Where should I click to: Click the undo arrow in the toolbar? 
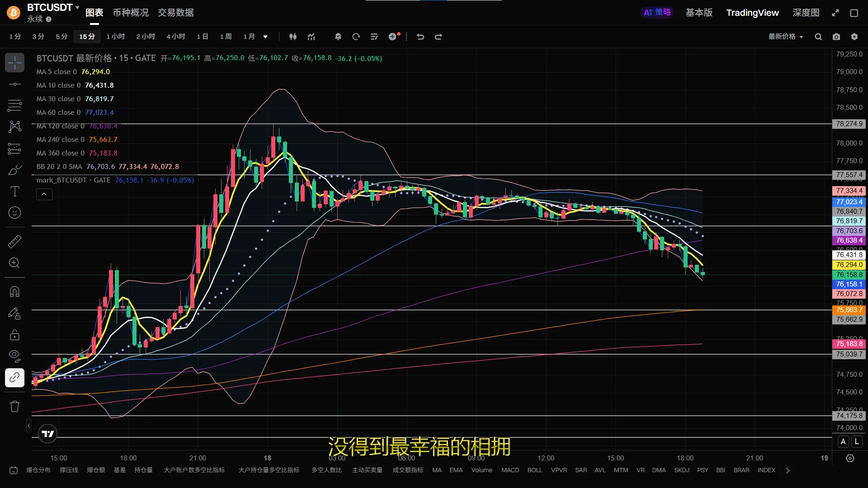(x=420, y=37)
